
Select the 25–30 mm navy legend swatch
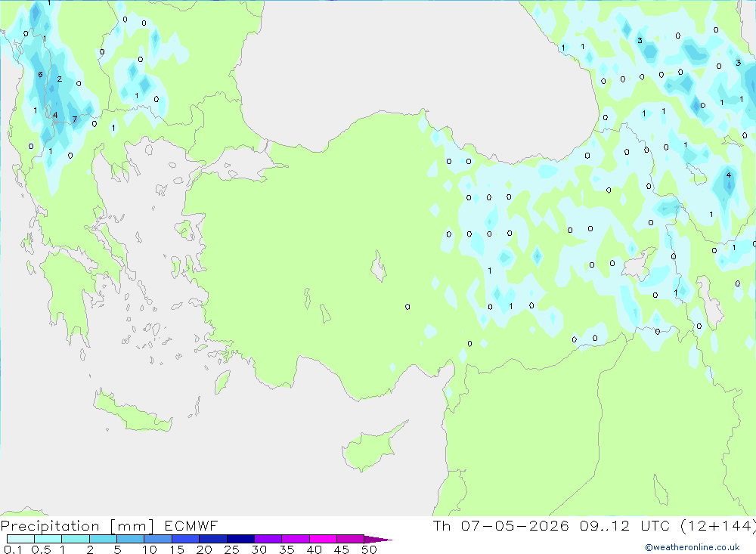pos(240,539)
